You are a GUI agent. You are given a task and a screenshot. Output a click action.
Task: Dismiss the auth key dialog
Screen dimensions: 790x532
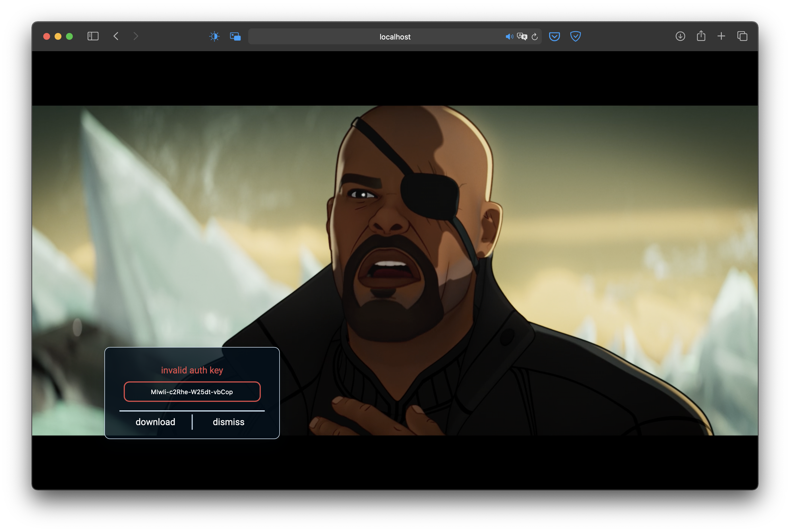click(228, 422)
